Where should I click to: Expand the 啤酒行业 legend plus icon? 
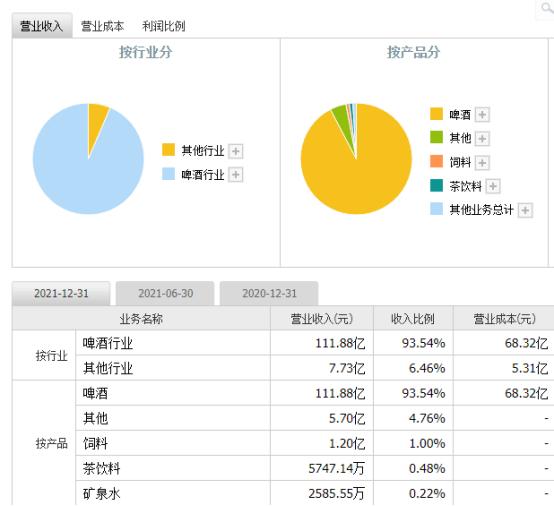pyautogui.click(x=236, y=175)
